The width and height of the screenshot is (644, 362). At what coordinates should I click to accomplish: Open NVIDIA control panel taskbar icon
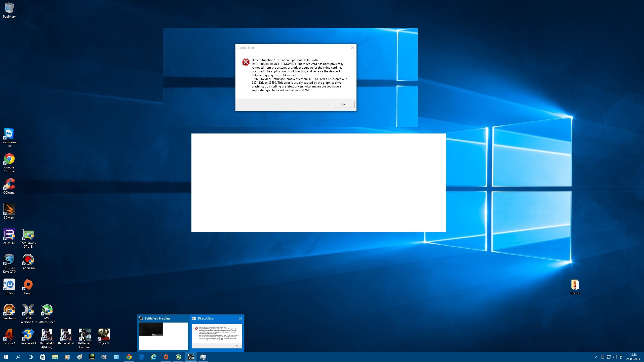(92, 357)
